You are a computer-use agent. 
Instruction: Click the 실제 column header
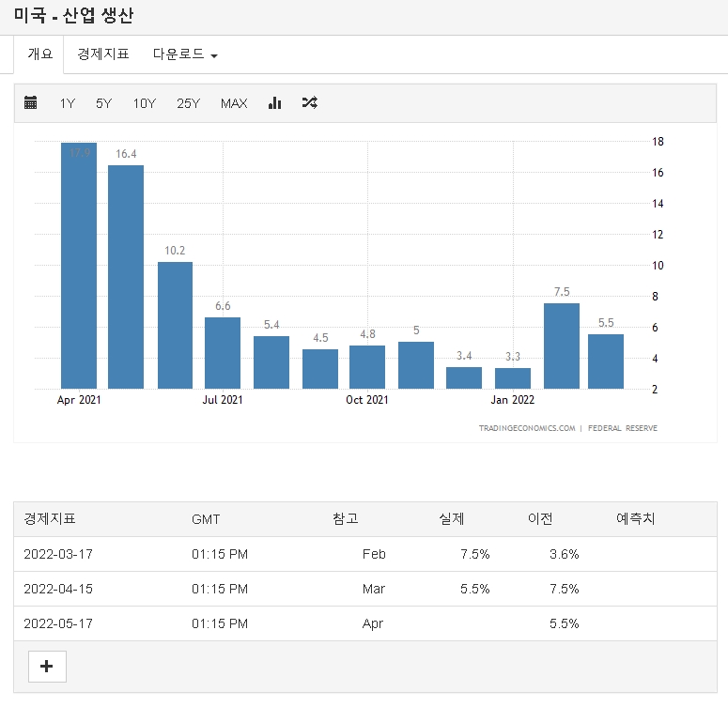coord(452,518)
